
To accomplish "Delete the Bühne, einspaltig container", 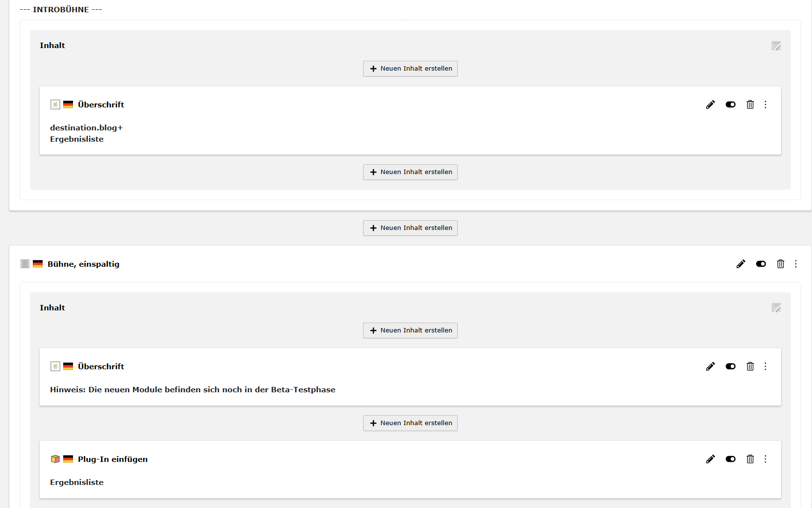I will click(x=781, y=264).
